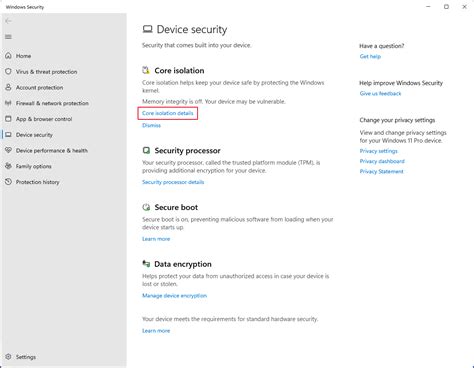Click the Firewall & network protection icon

click(x=8, y=103)
